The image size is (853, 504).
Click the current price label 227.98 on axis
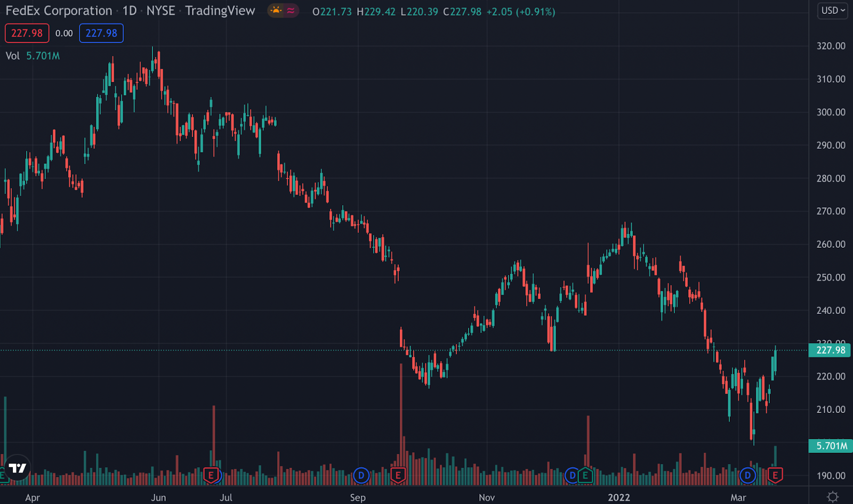point(830,350)
